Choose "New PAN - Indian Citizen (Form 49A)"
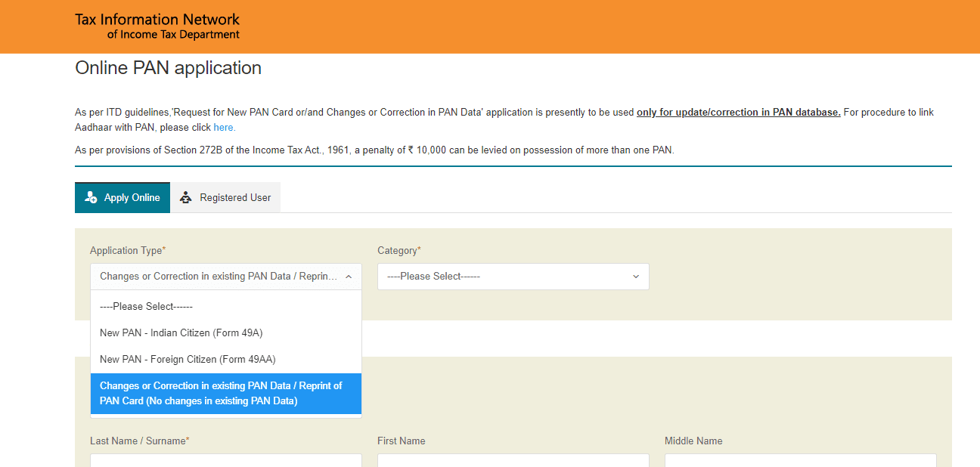 point(181,332)
